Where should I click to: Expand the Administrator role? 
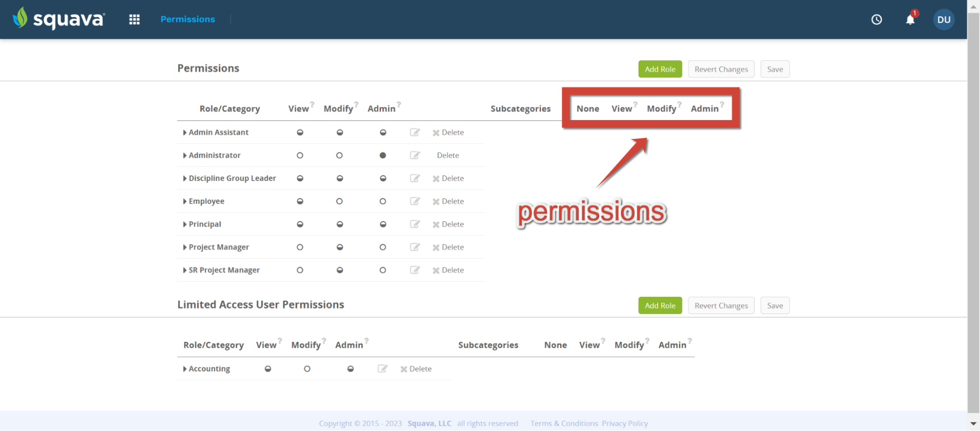tap(185, 155)
